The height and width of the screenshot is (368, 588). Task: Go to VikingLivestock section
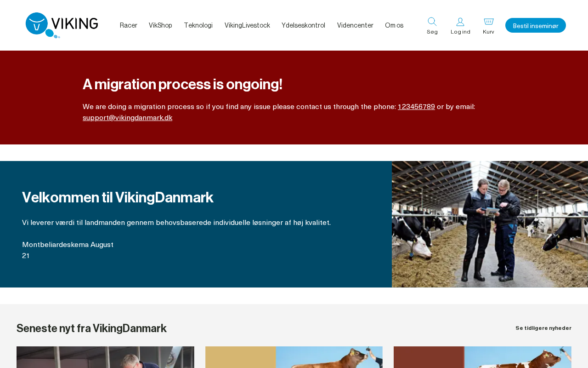point(247,25)
